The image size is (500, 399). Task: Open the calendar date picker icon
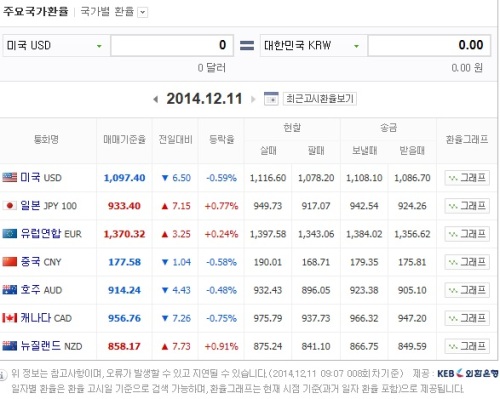coord(271,99)
